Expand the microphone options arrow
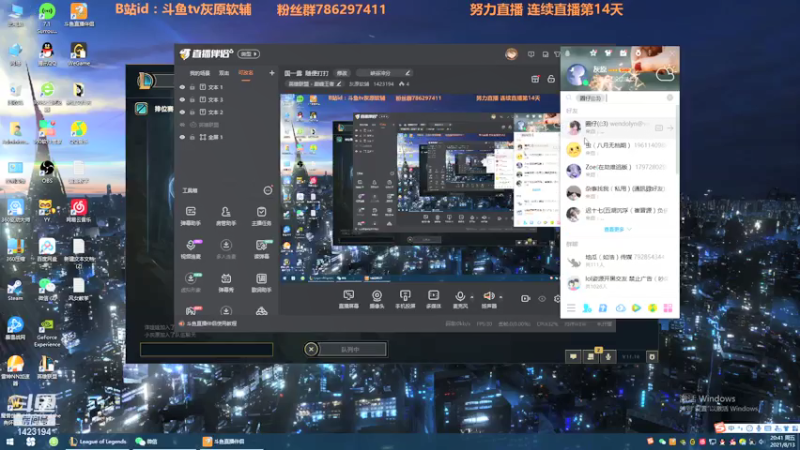The width and height of the screenshot is (800, 450). tap(472, 296)
